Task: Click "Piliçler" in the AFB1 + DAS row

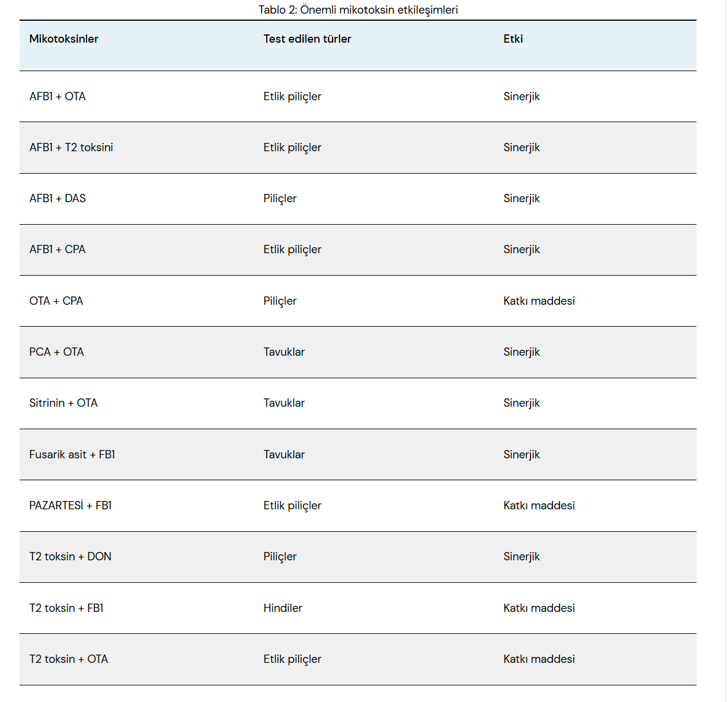Action: click(280, 199)
